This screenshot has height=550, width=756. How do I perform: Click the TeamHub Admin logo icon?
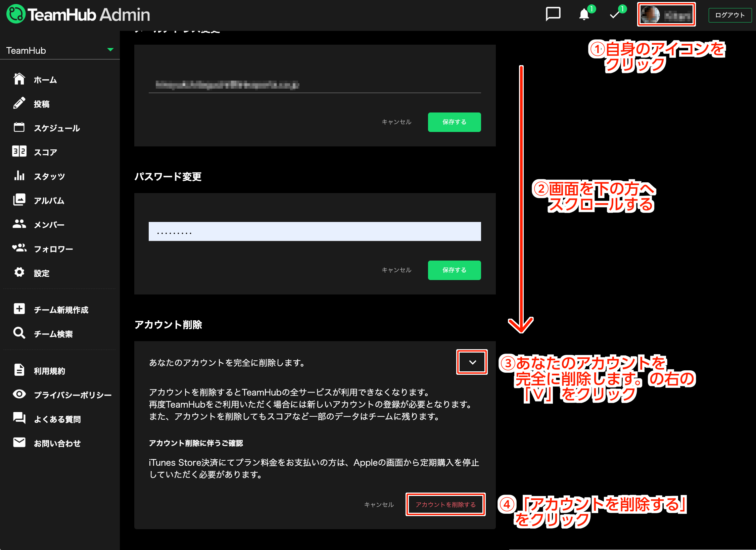15,14
